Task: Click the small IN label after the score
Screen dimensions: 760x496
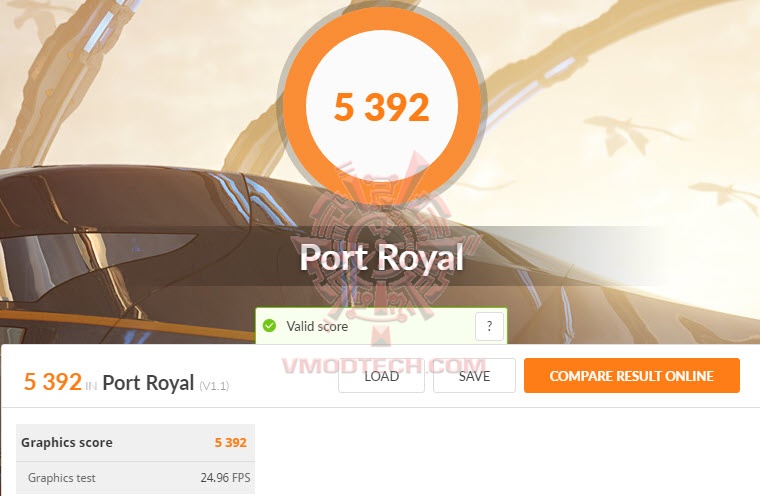Action: click(x=91, y=386)
